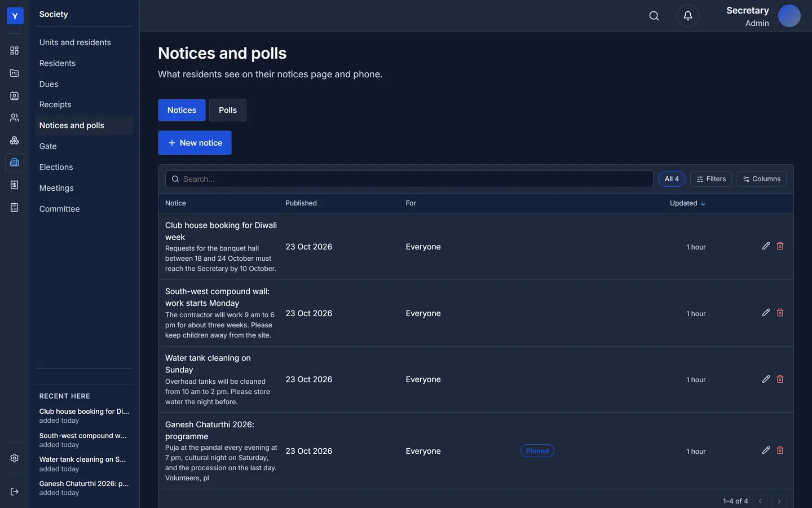Screen dimensions: 812x508
Task: Open Dues in the sidebar
Action: coord(84,84)
